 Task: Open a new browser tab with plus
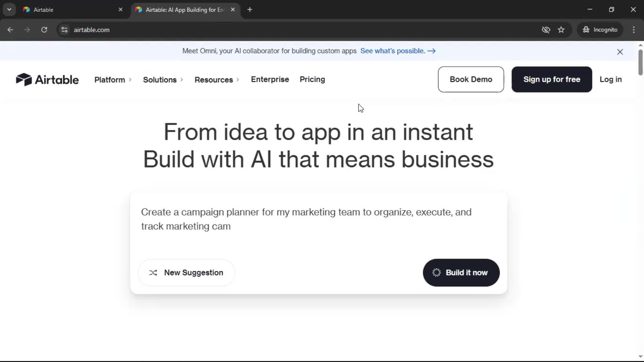[250, 10]
